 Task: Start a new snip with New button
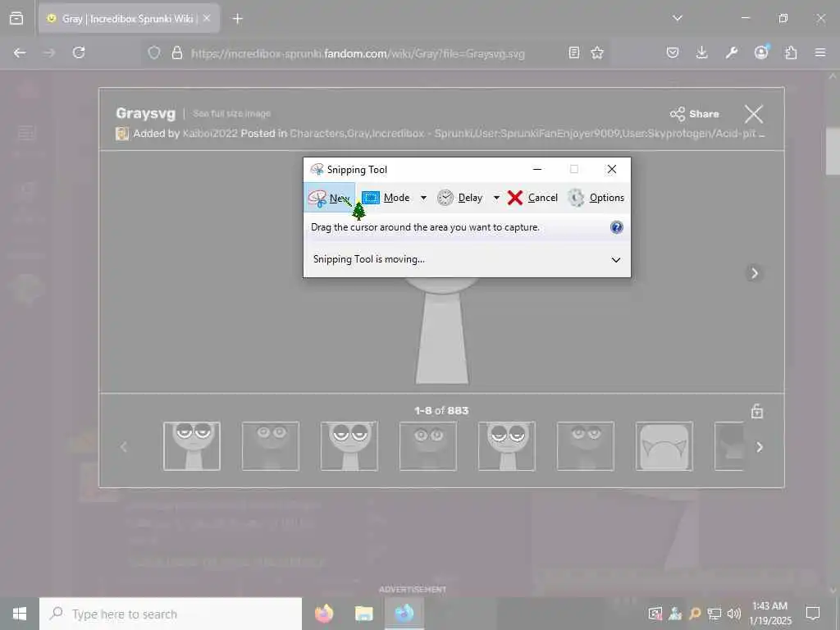tap(329, 198)
